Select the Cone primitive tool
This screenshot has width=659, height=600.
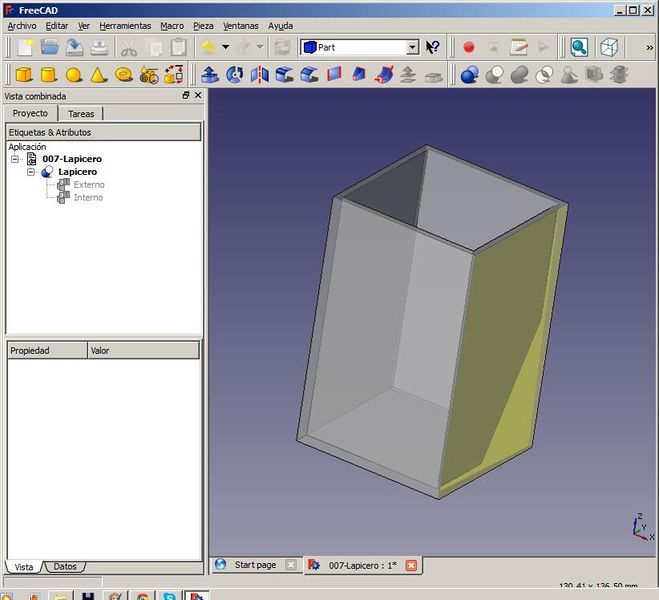click(x=98, y=75)
